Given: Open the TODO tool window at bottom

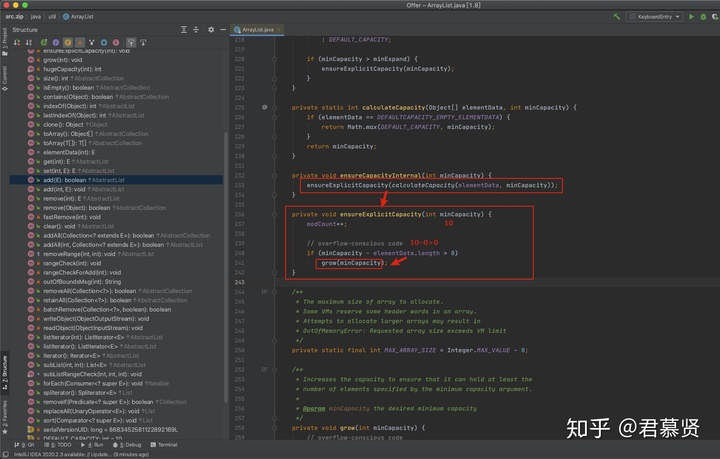Looking at the screenshot, I should (x=57, y=445).
